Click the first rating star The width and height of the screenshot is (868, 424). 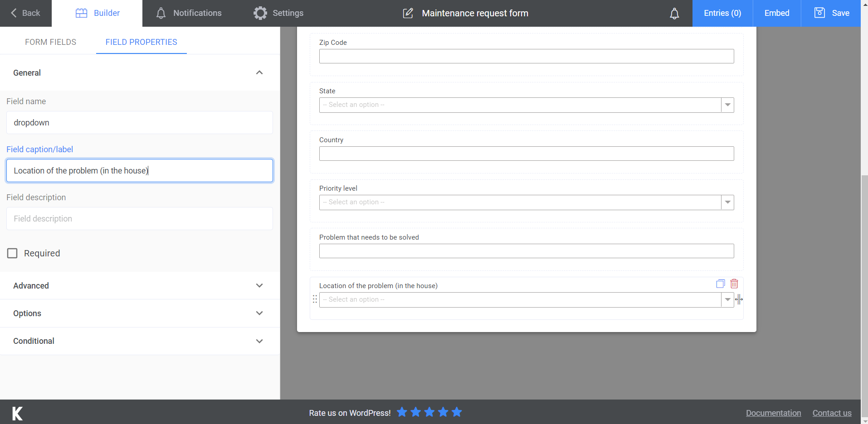(402, 412)
